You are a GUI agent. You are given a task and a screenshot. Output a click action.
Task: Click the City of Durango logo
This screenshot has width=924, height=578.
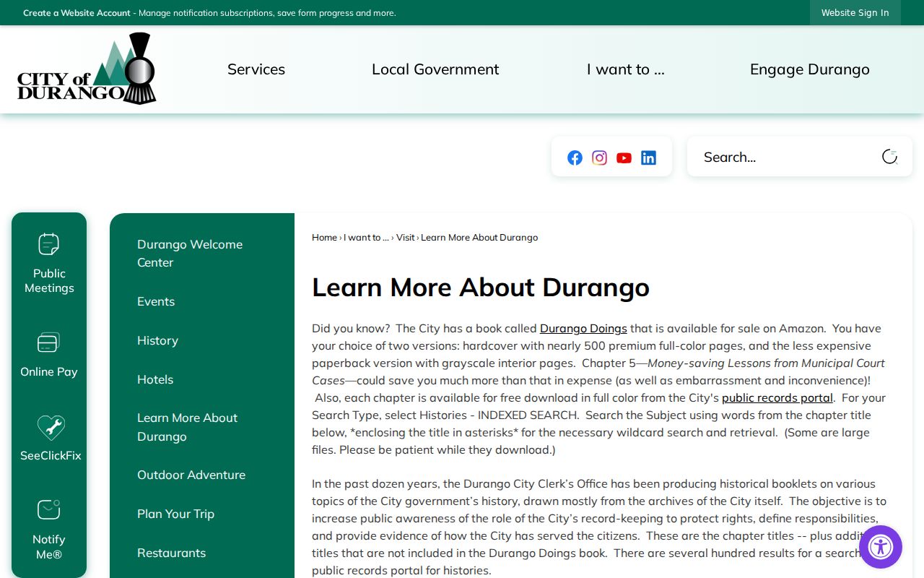[x=87, y=69]
